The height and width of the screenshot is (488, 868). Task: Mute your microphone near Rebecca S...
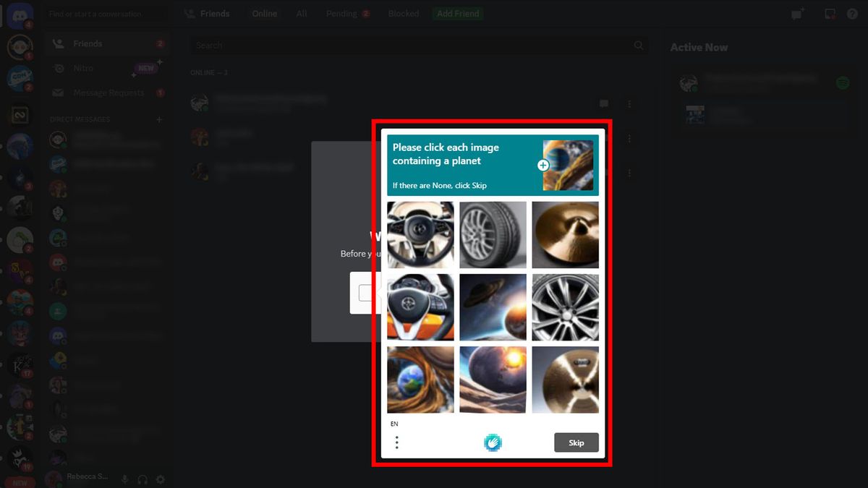coord(125,479)
